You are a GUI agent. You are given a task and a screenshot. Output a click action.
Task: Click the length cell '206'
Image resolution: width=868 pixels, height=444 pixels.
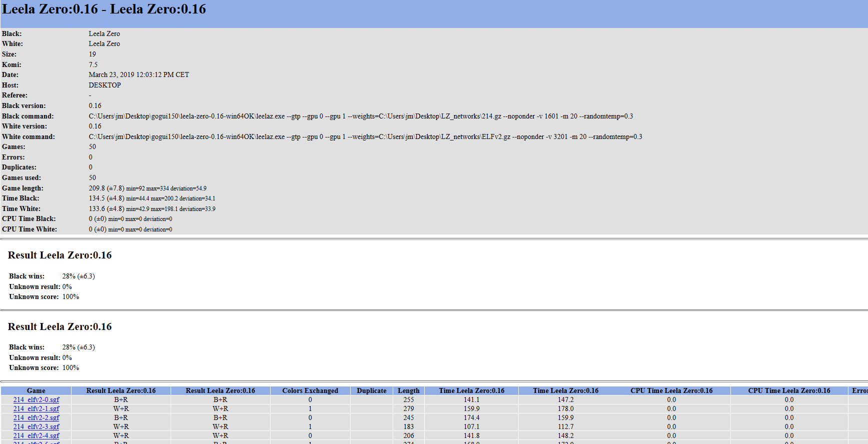click(409, 435)
